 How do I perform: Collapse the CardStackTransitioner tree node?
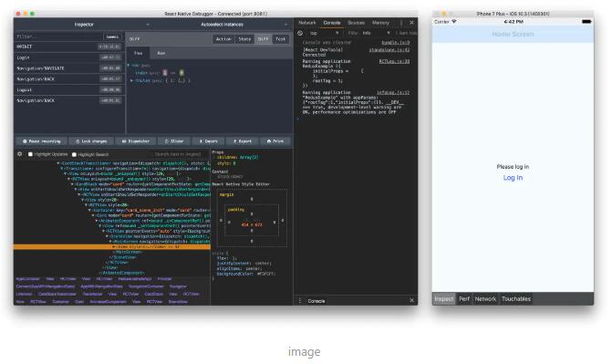coord(58,163)
